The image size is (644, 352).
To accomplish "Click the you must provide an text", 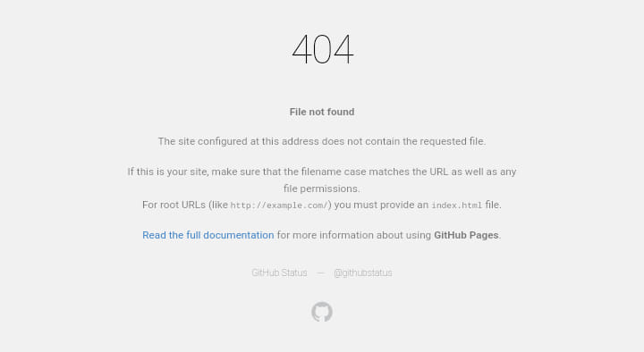I will point(381,205).
